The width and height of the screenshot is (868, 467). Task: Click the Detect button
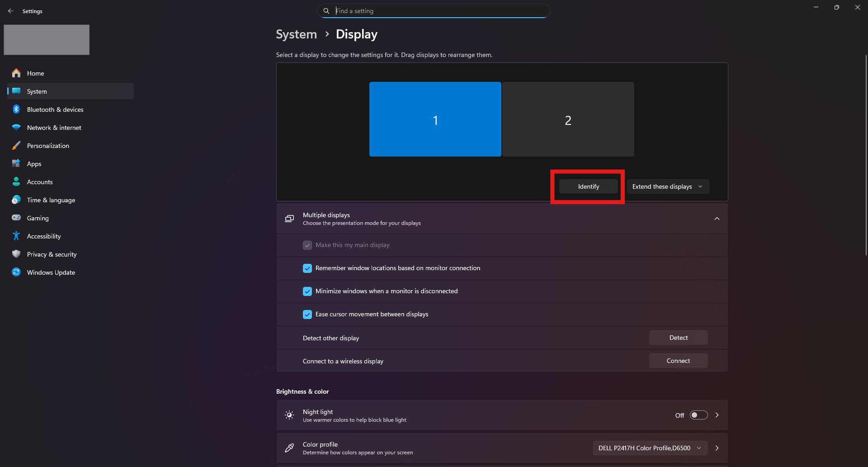click(678, 338)
